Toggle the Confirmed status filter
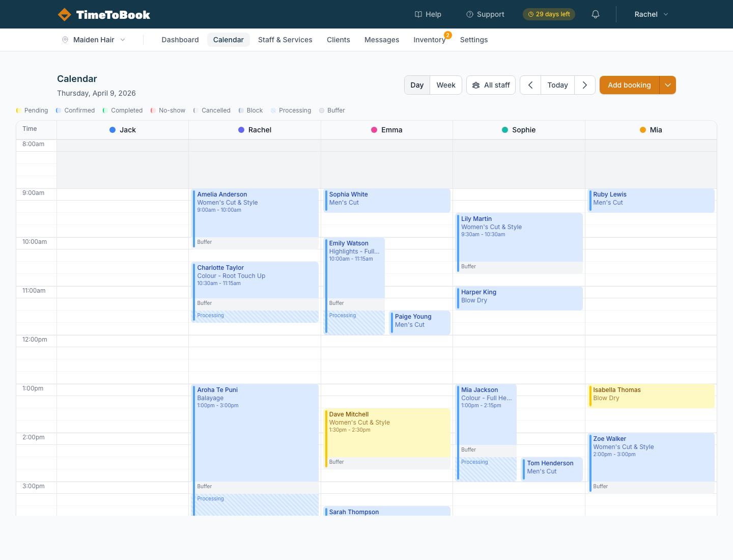The image size is (733, 560). tap(75, 110)
